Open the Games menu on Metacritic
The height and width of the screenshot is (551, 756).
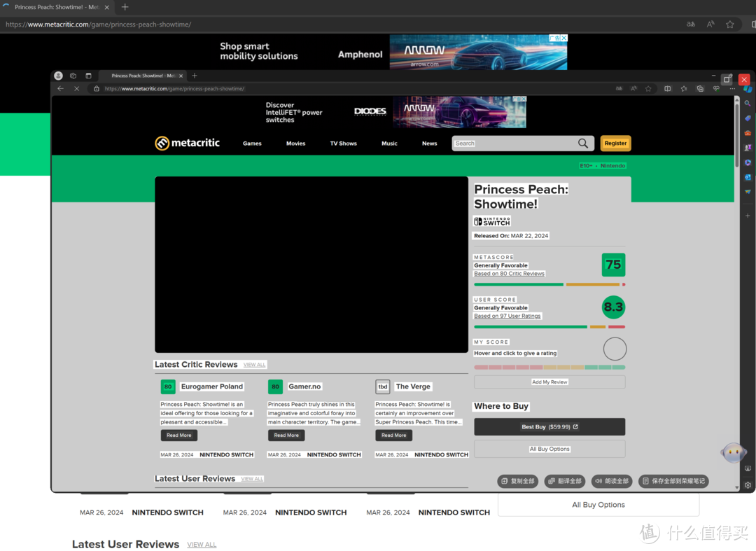pos(252,144)
